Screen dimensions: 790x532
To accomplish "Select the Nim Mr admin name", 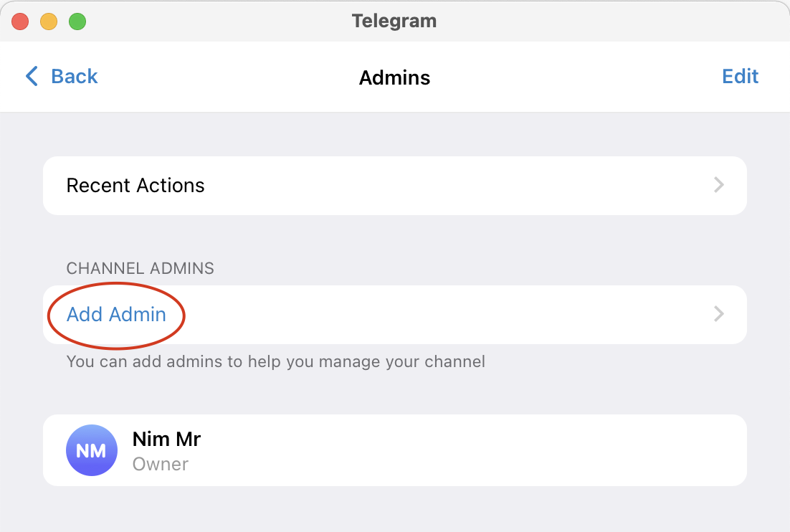I will tap(166, 439).
